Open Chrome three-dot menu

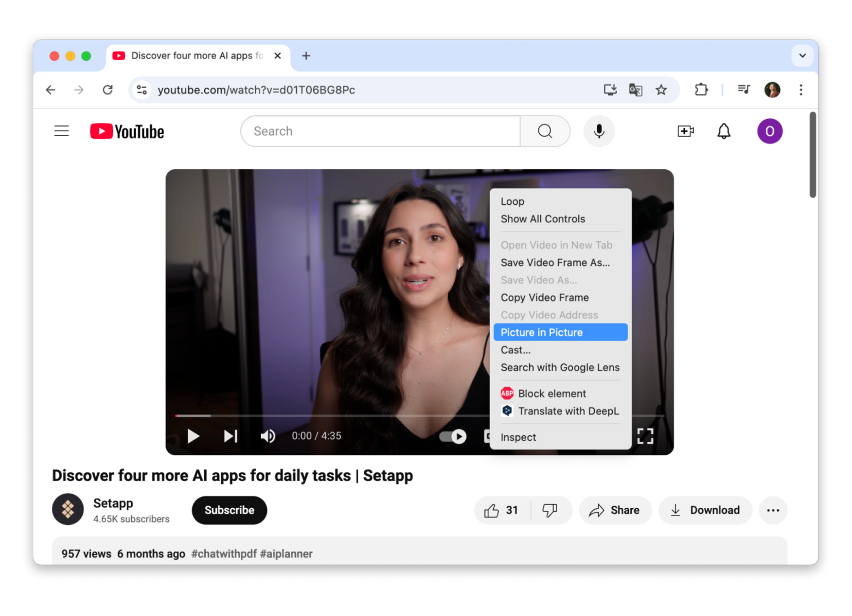801,90
